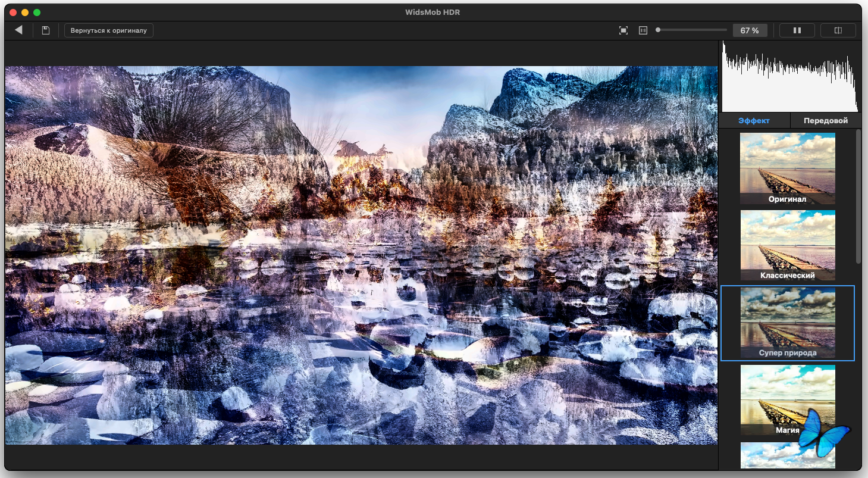Click 'Вернуться к оригиналу' button
The image size is (868, 478).
point(109,30)
